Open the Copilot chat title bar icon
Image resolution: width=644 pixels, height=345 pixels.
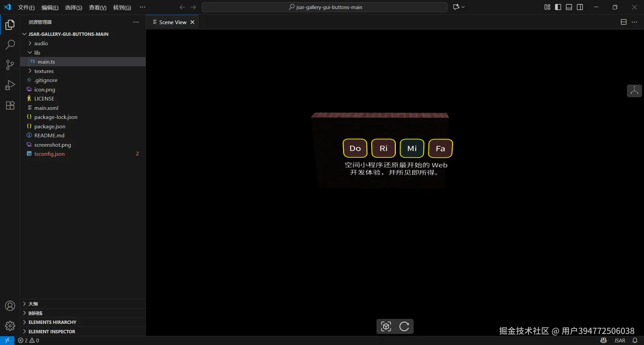click(459, 7)
